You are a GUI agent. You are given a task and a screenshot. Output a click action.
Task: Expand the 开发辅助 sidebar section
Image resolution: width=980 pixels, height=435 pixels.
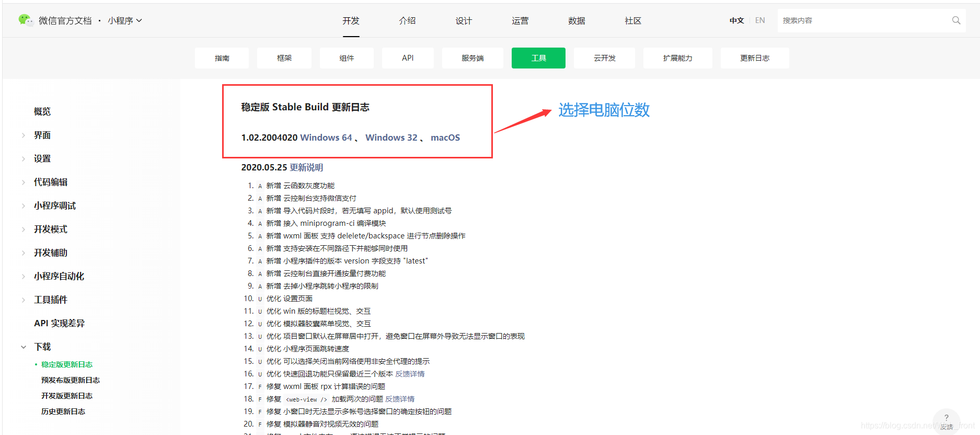pos(24,253)
